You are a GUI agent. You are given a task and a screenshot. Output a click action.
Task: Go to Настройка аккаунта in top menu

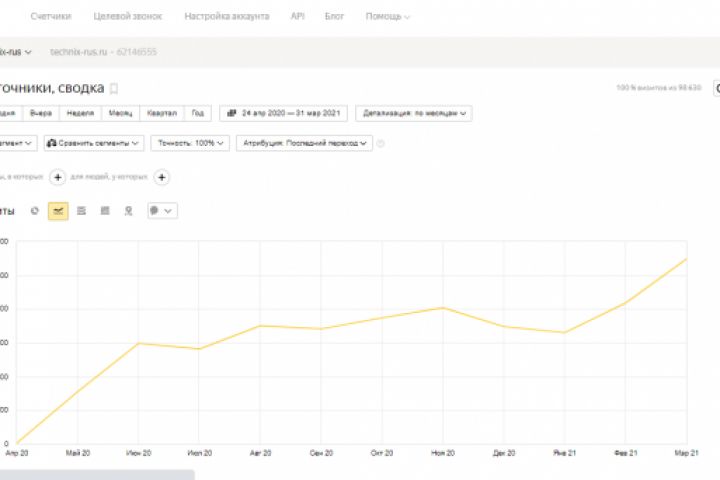[226, 17]
